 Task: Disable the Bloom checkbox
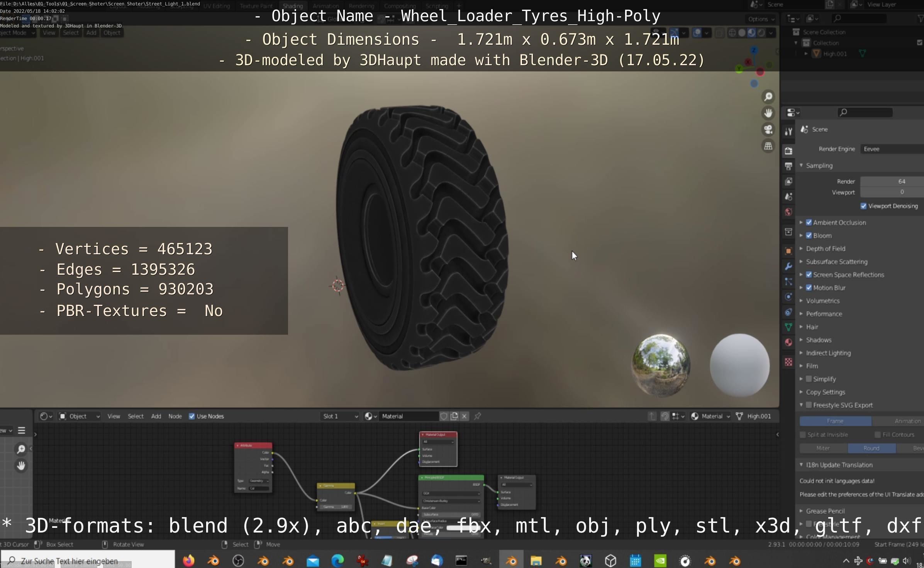pos(809,235)
